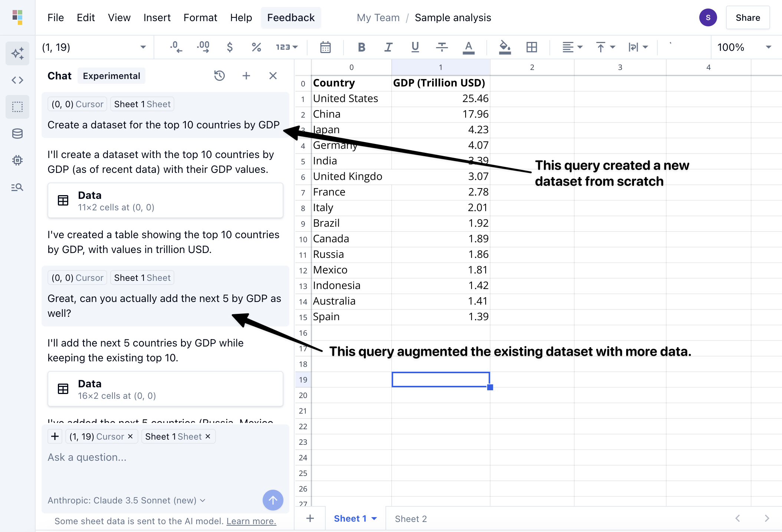Image resolution: width=782 pixels, height=532 pixels.
Task: Click the decrease decimal places icon
Action: pyautogui.click(x=176, y=47)
